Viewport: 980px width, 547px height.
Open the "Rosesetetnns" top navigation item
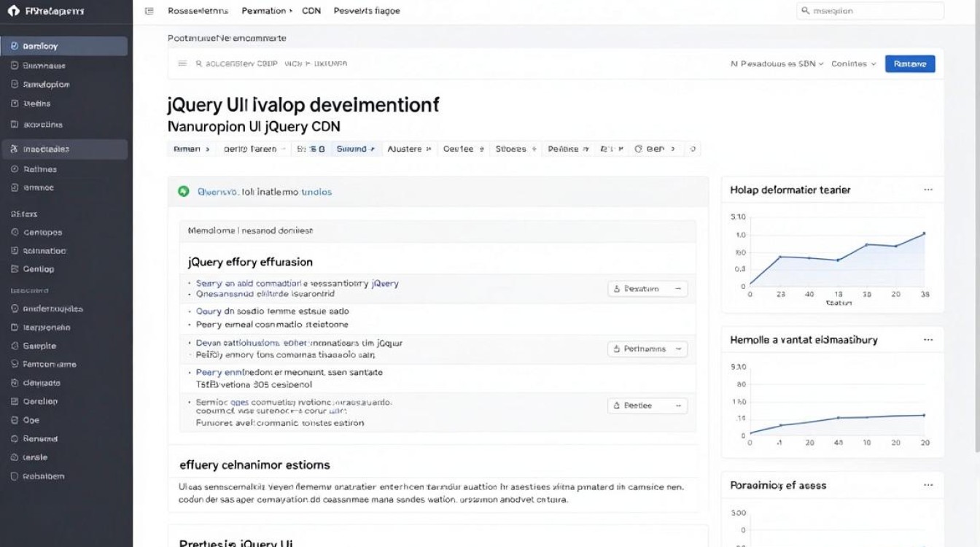pos(198,11)
